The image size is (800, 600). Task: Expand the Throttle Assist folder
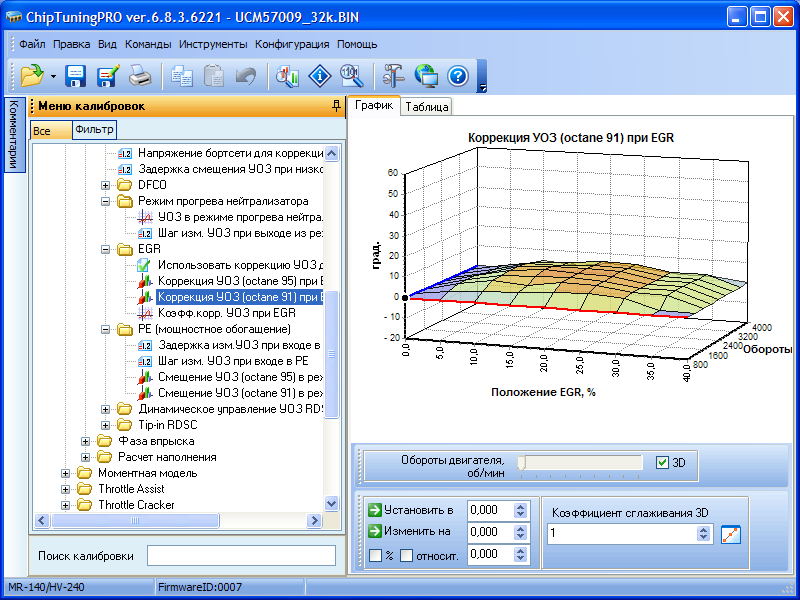pos(67,489)
